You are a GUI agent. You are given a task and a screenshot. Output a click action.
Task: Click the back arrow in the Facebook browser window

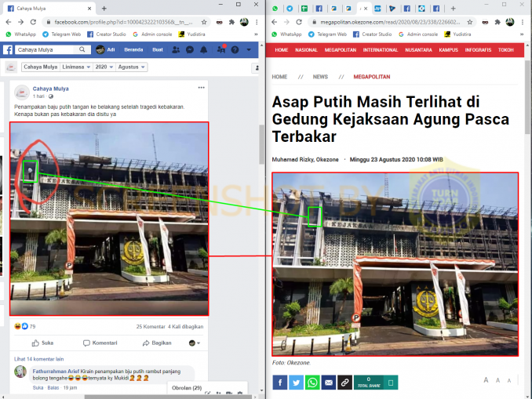(x=9, y=22)
